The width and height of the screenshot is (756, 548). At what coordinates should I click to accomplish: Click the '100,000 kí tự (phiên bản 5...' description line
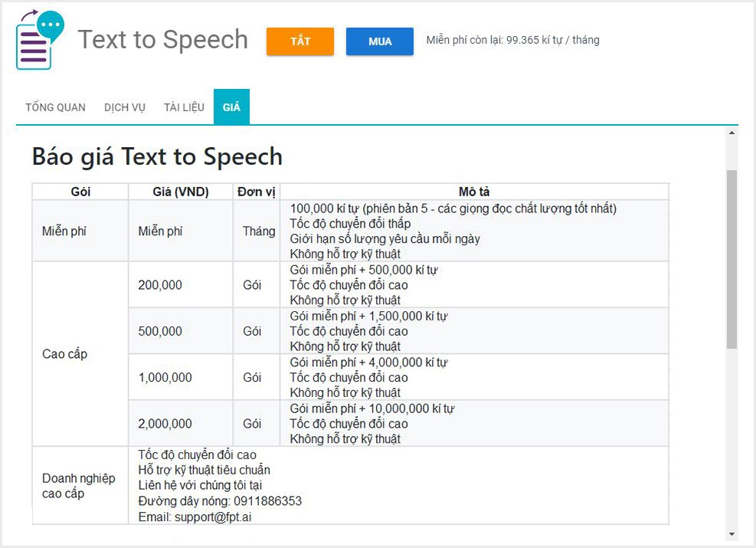coord(453,208)
